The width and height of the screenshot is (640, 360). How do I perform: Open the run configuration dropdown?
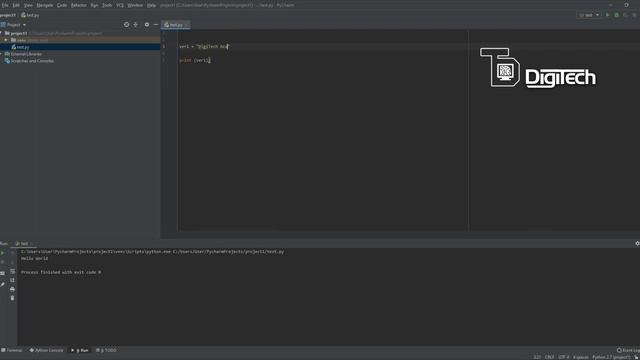click(x=589, y=15)
